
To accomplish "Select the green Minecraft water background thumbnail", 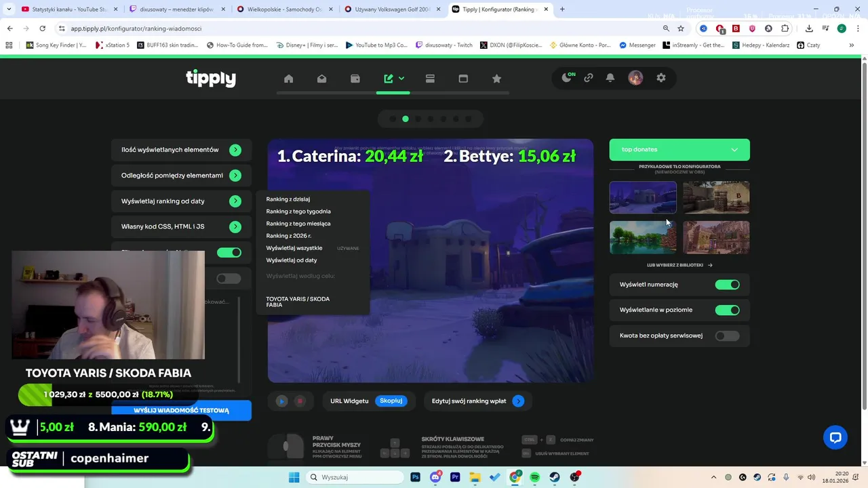I will pyautogui.click(x=643, y=237).
